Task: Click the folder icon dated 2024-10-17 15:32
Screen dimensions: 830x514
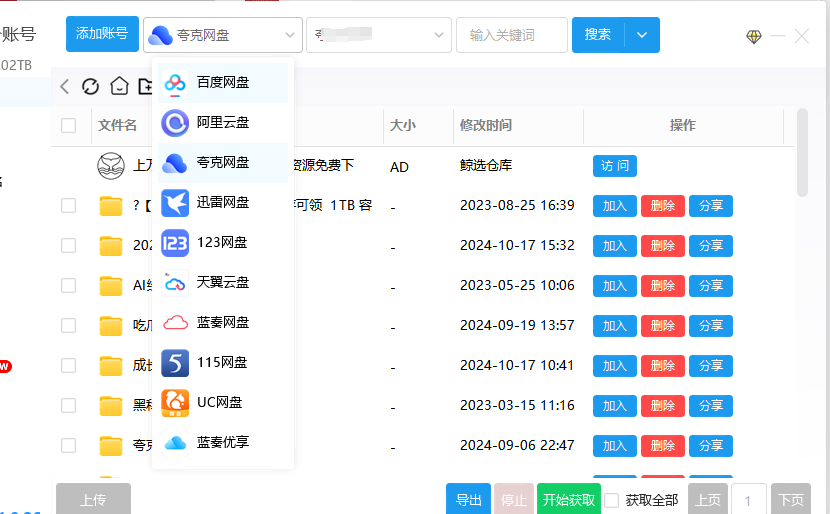Action: tap(111, 246)
